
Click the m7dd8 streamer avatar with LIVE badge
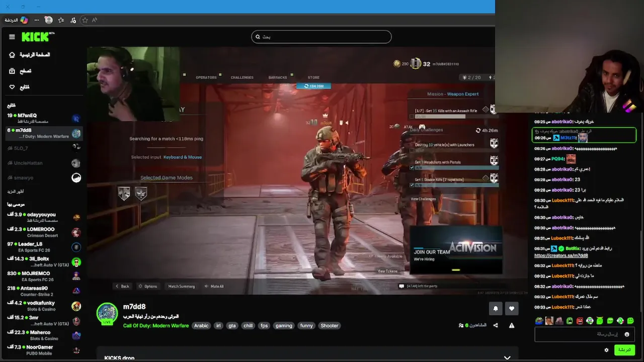coord(107,314)
